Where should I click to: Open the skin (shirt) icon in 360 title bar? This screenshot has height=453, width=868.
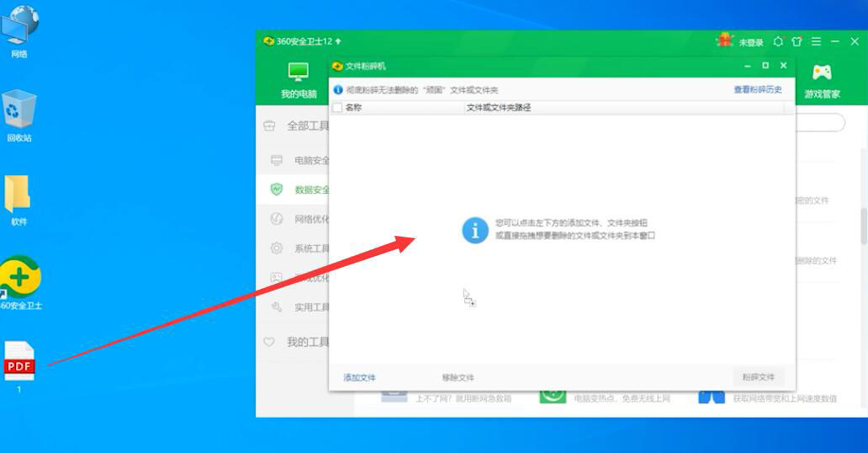point(797,41)
